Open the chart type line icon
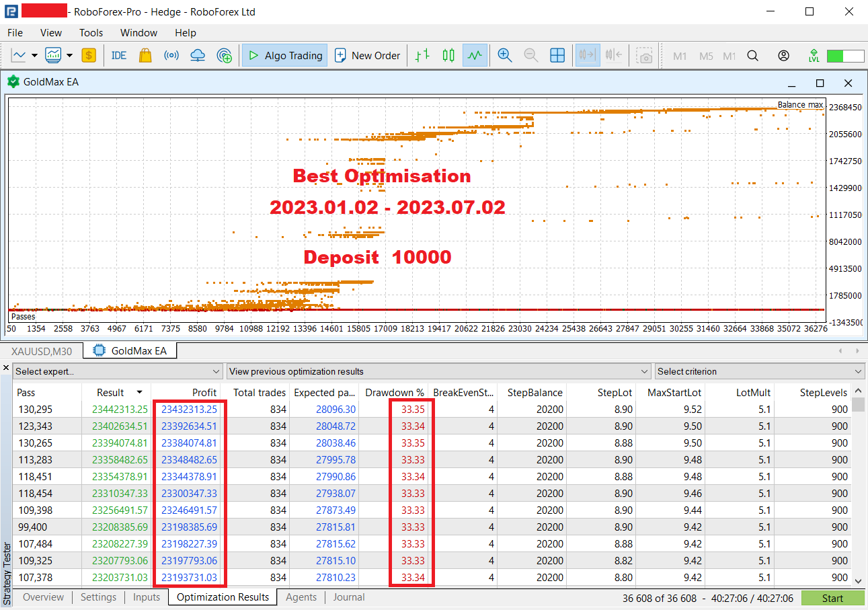 tap(19, 55)
